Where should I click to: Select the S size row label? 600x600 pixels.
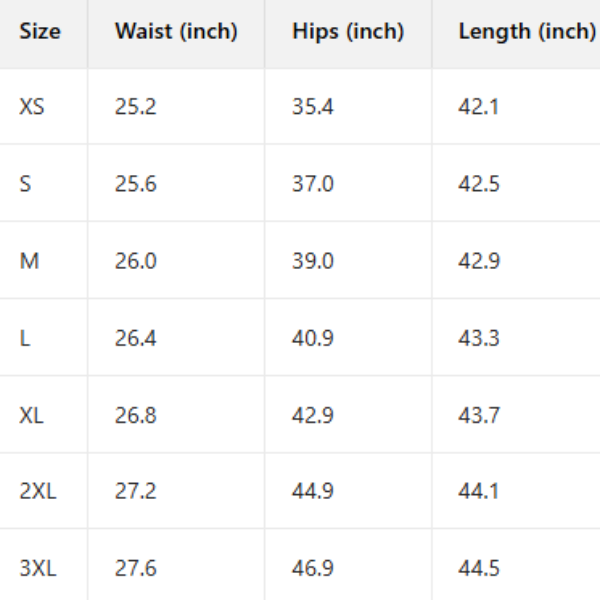pyautogui.click(x=26, y=184)
